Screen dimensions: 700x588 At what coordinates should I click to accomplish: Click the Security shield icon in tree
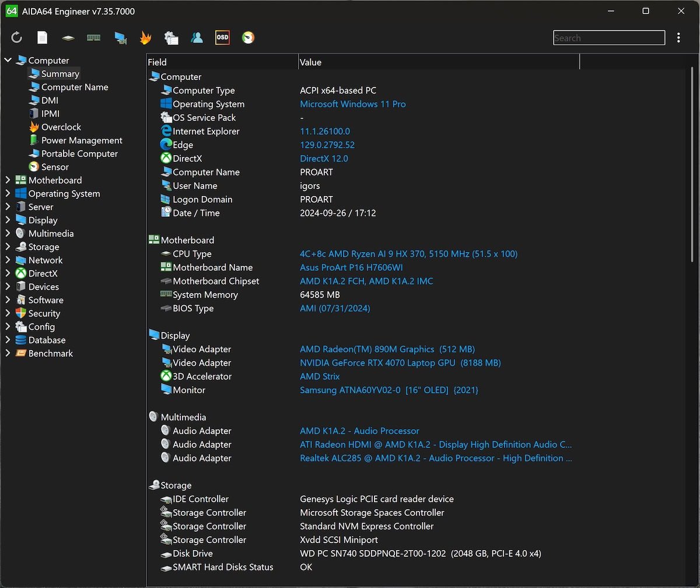pos(21,313)
